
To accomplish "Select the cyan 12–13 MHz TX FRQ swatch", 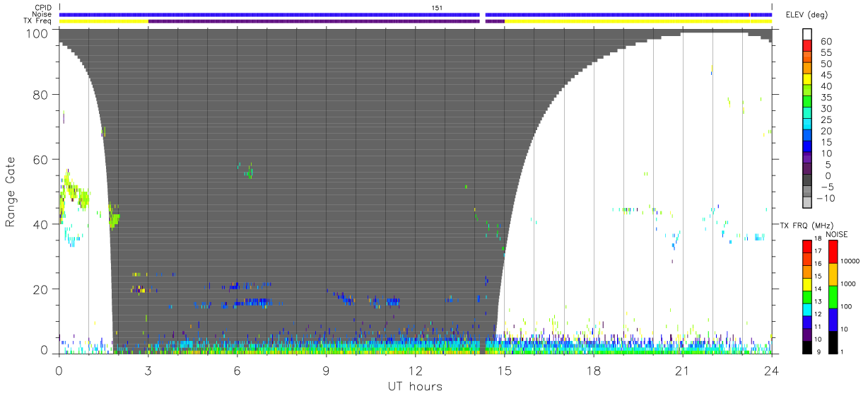I will (807, 310).
